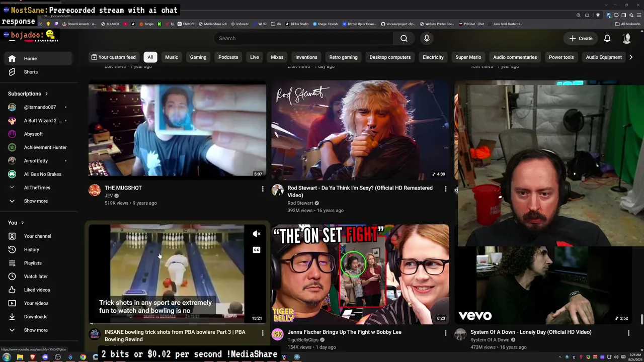Expand the Subscriptions section chevron
644x362 pixels.
(46, 94)
